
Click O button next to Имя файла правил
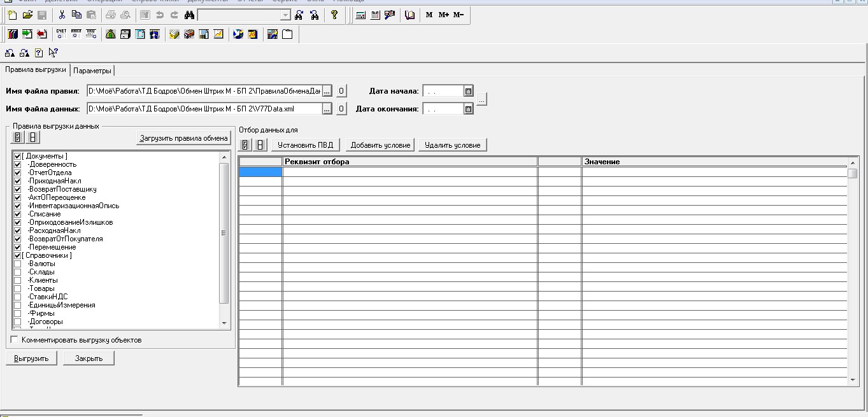click(341, 91)
